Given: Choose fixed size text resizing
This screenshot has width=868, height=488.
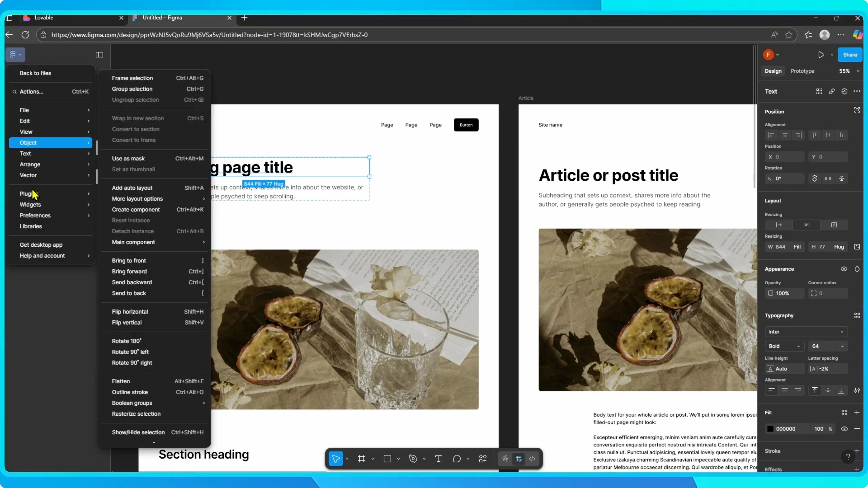Looking at the screenshot, I should click(x=834, y=225).
